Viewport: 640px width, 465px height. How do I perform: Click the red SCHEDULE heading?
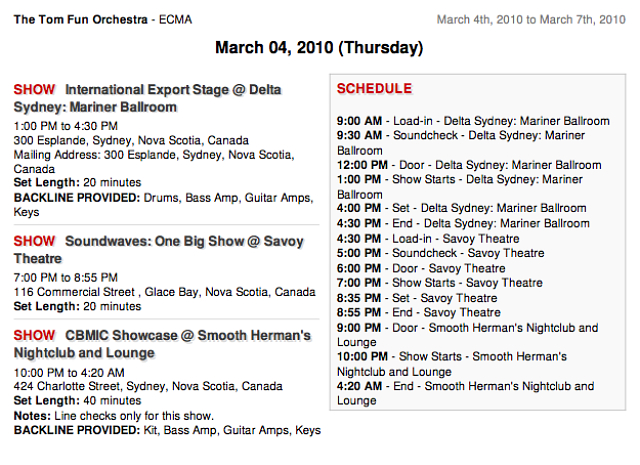point(374,89)
